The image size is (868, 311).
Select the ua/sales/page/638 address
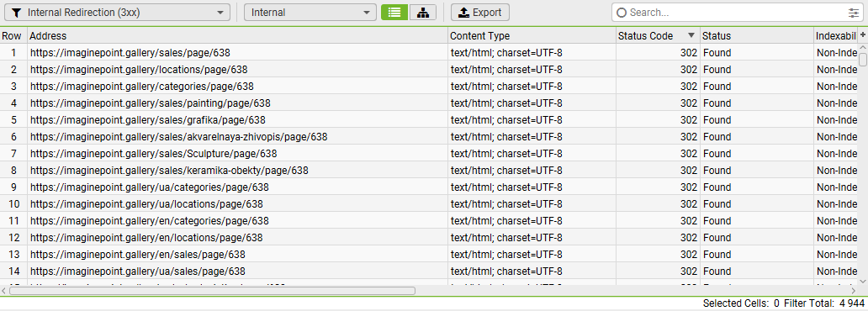point(137,271)
